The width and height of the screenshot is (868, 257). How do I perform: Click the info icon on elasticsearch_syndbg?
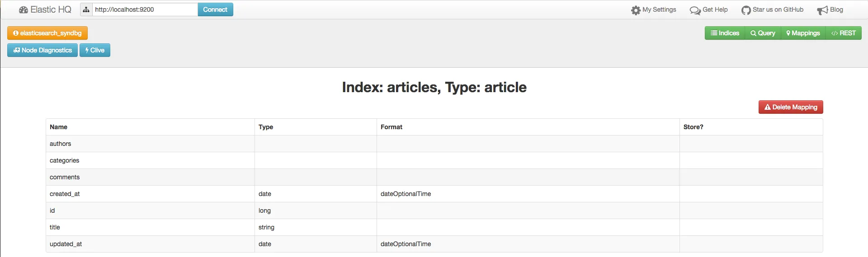click(x=16, y=33)
